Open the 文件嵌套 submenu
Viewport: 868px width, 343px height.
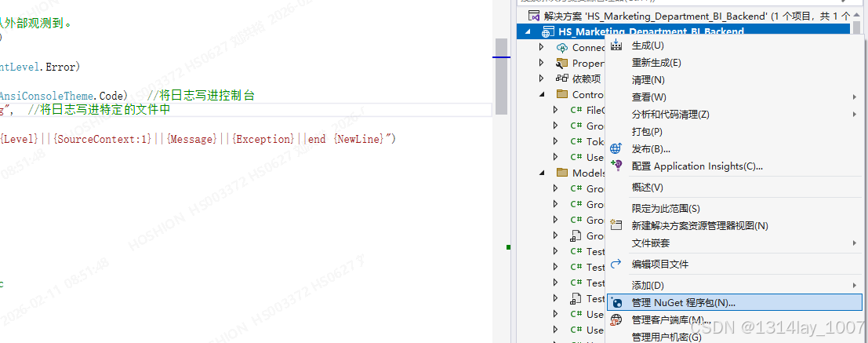(x=735, y=243)
